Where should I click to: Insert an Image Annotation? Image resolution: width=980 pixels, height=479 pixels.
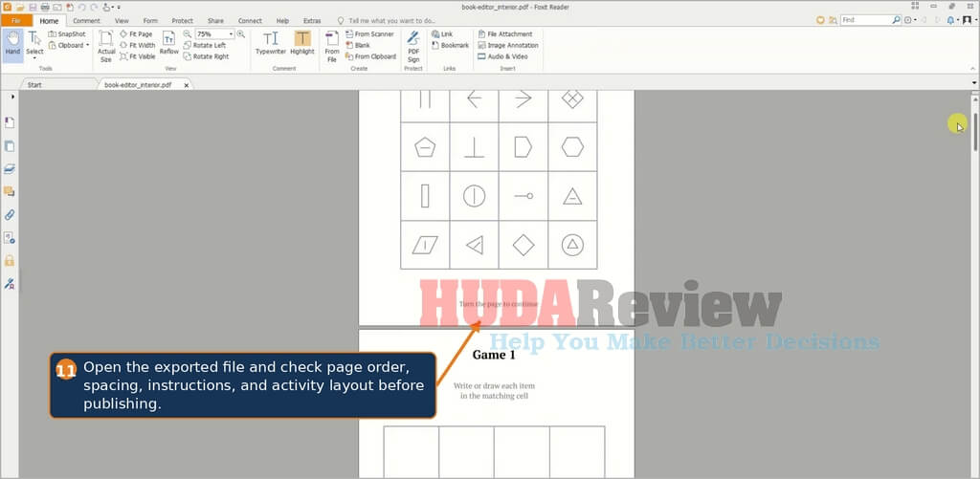tap(508, 45)
